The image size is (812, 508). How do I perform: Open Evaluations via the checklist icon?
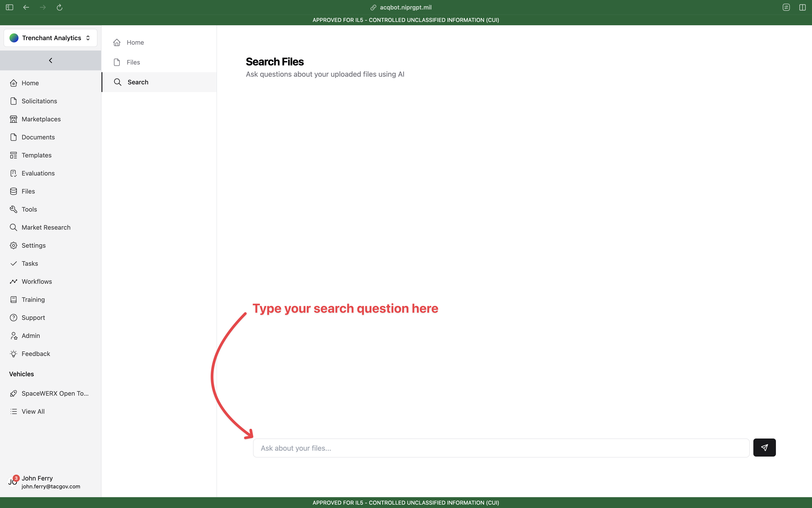(14, 173)
